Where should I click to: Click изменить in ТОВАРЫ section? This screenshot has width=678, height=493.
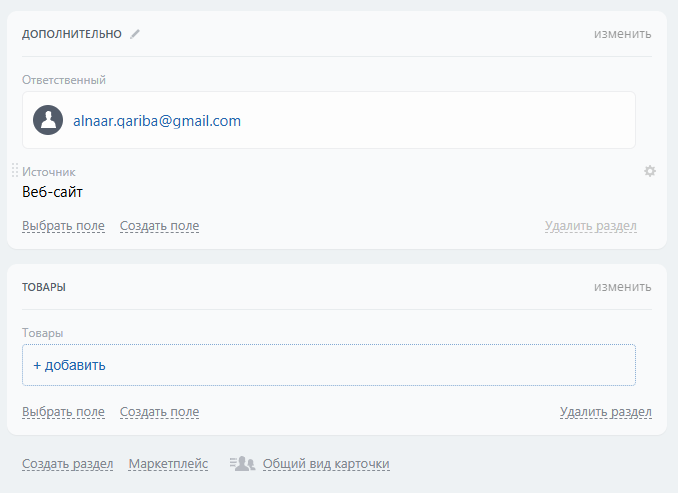622,287
